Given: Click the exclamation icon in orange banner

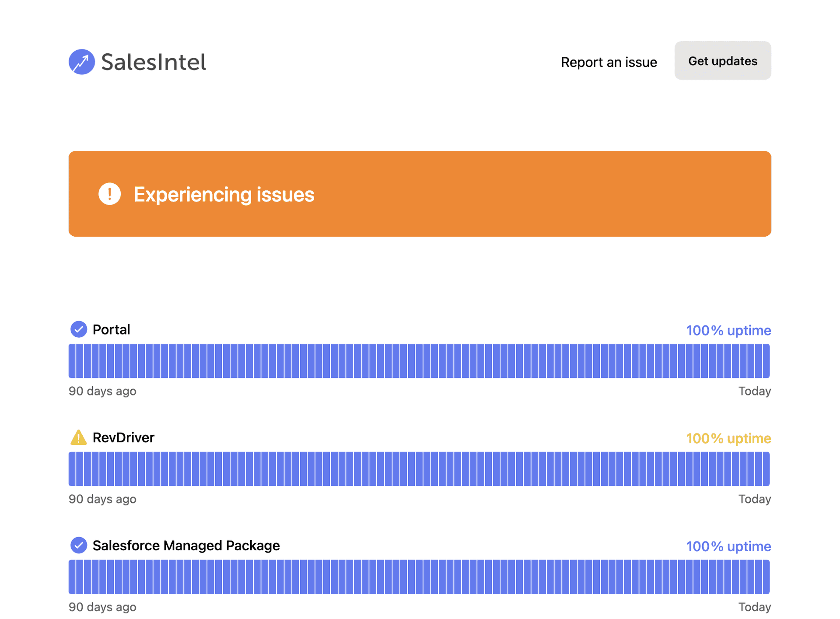Looking at the screenshot, I should click(109, 194).
